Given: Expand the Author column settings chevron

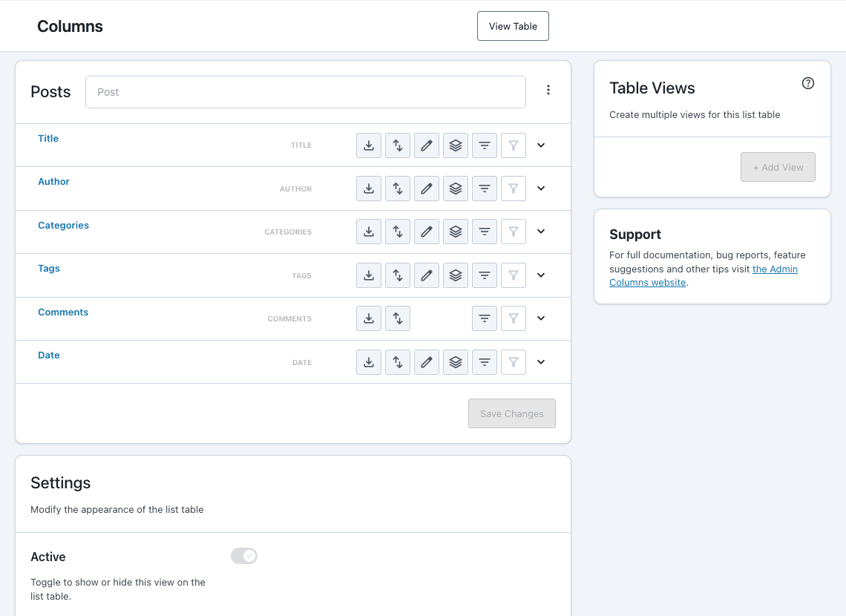Looking at the screenshot, I should click(x=541, y=189).
